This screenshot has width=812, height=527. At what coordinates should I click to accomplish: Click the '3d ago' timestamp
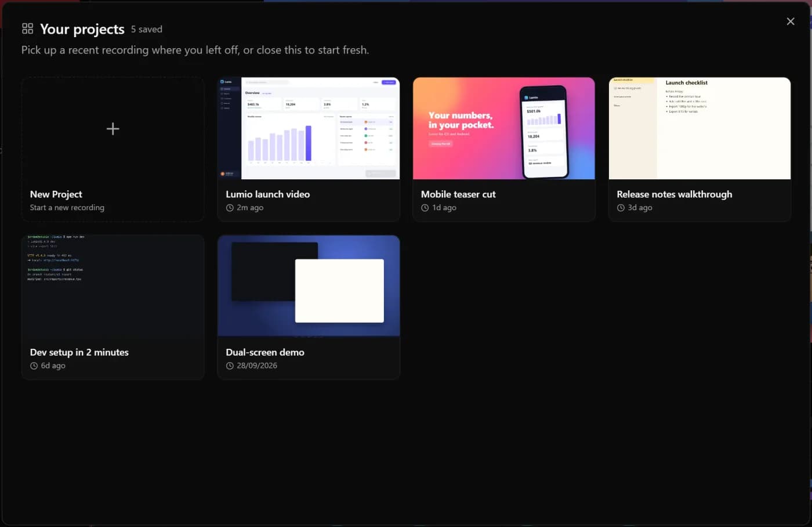coord(640,208)
